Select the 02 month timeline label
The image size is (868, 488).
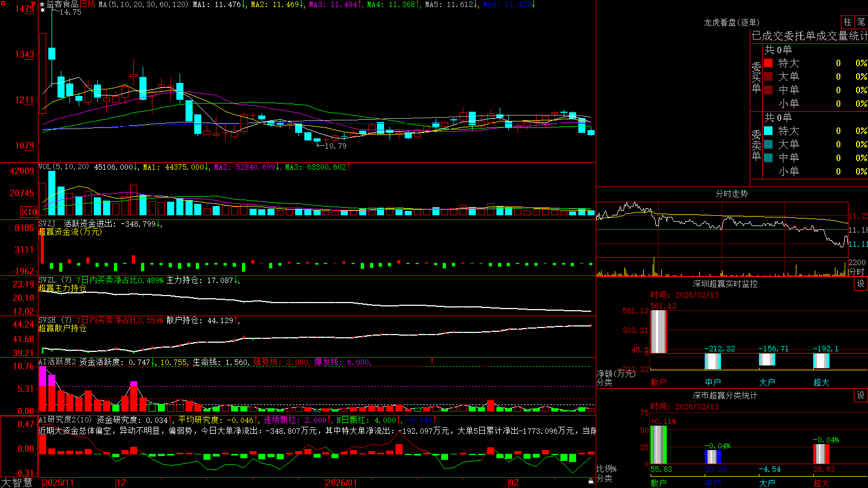coord(514,483)
